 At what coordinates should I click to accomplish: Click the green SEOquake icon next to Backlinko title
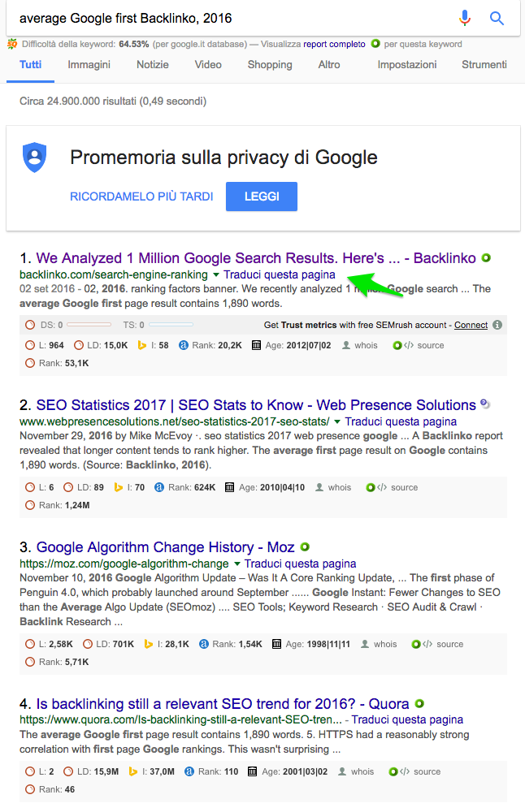486,258
